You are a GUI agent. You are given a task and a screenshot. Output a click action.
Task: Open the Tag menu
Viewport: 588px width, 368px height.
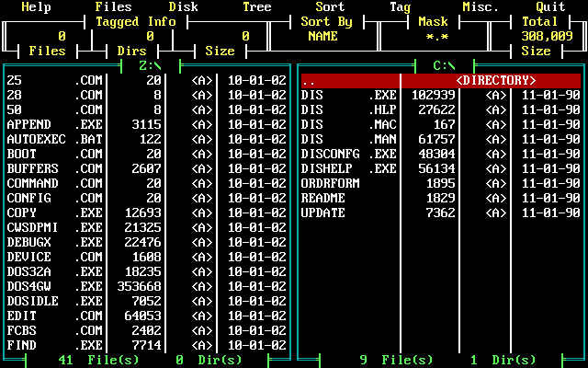(400, 7)
